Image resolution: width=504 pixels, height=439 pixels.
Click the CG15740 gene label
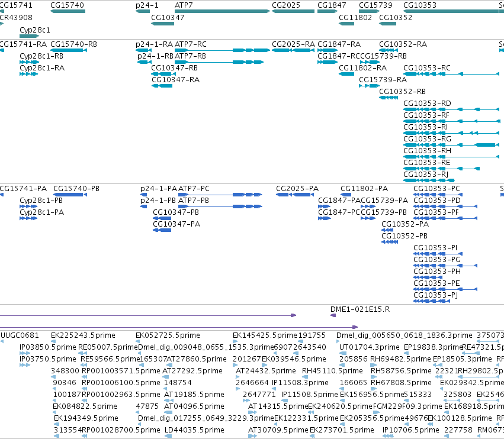[x=67, y=5]
